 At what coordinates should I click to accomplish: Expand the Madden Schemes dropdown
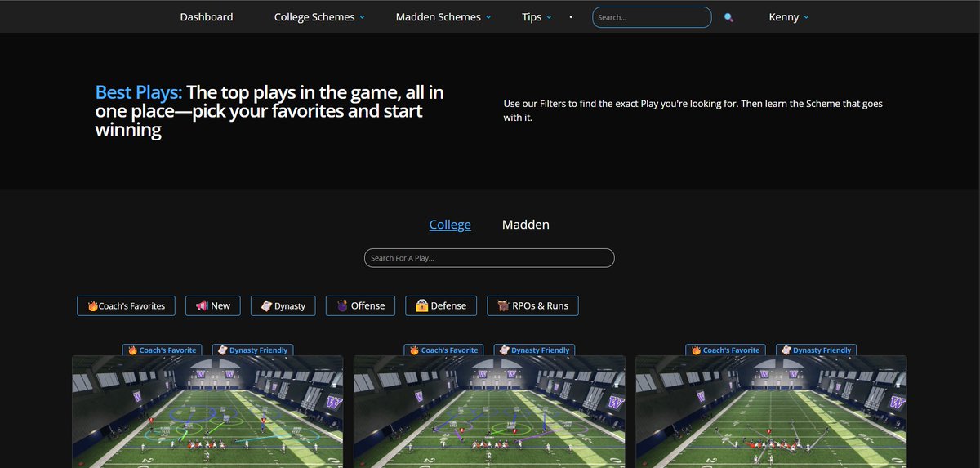443,17
